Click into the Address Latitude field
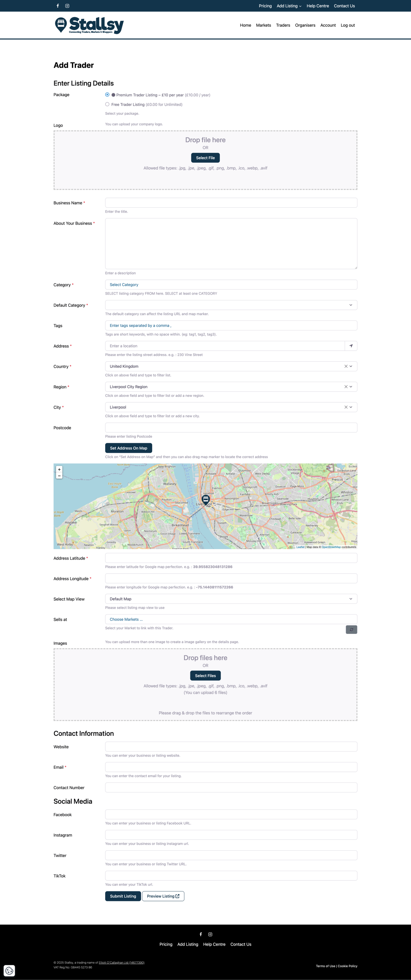 click(231, 558)
